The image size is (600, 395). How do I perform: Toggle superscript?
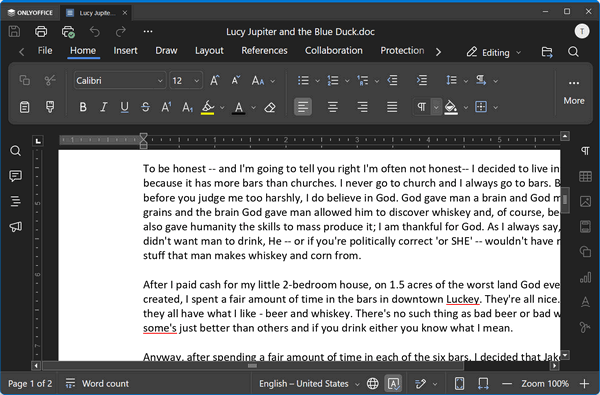click(x=166, y=107)
